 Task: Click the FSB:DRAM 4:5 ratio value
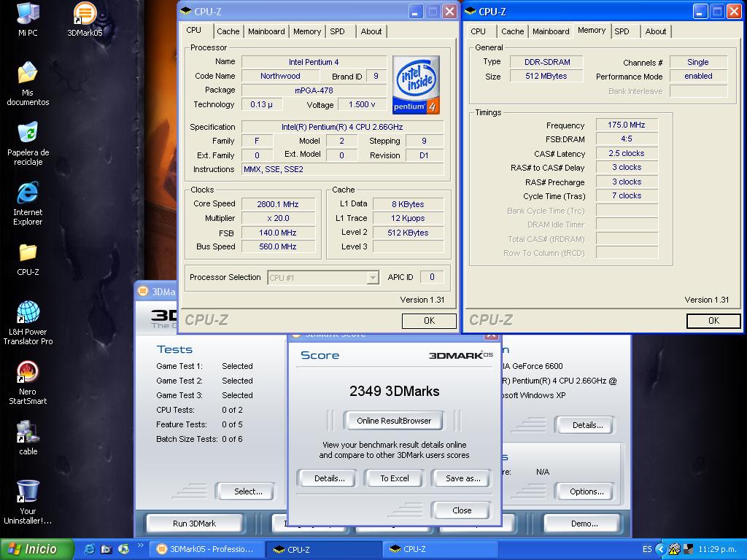click(626, 139)
